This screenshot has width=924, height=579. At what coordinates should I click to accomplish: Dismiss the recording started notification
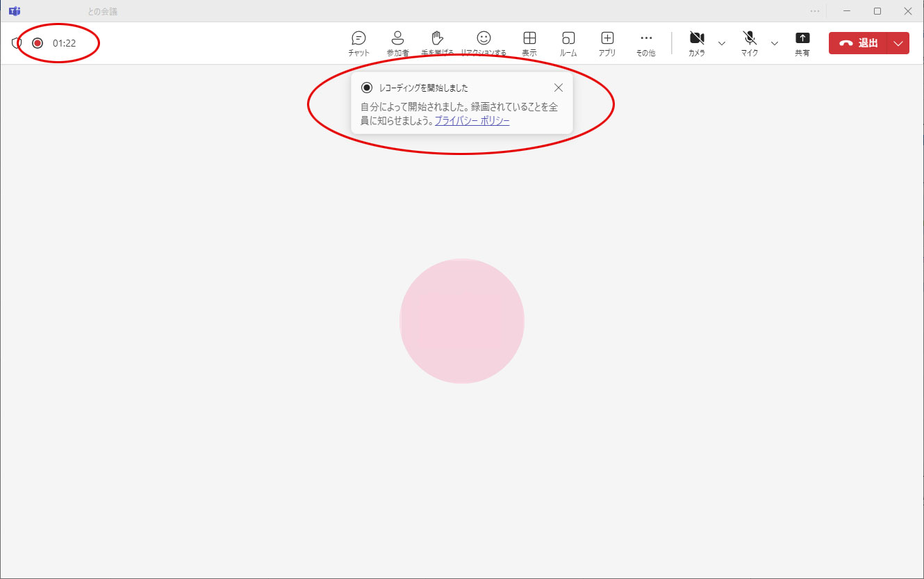tap(559, 88)
